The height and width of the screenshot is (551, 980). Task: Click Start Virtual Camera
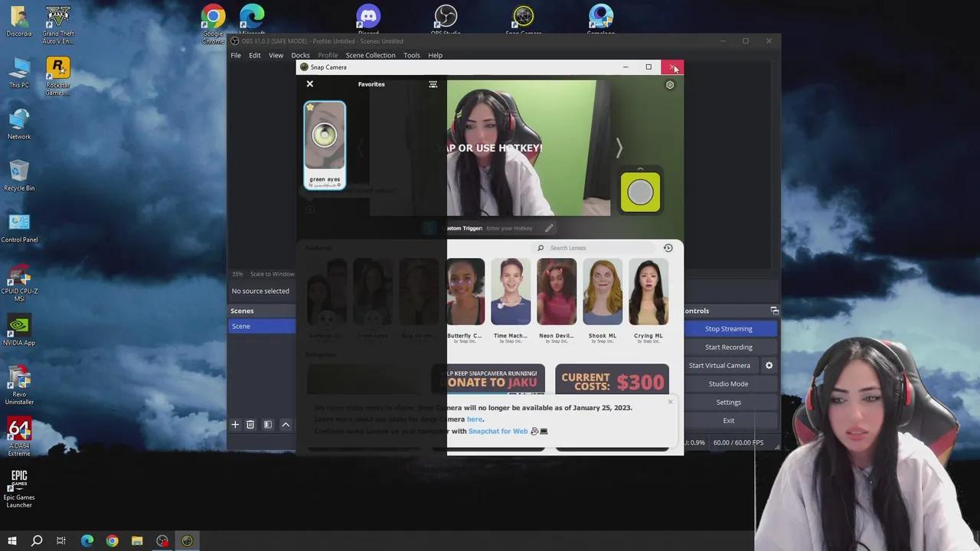point(720,366)
